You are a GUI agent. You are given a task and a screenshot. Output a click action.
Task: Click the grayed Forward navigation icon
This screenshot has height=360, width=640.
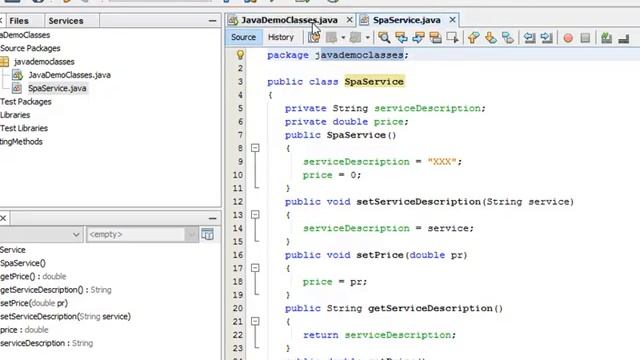(356, 38)
